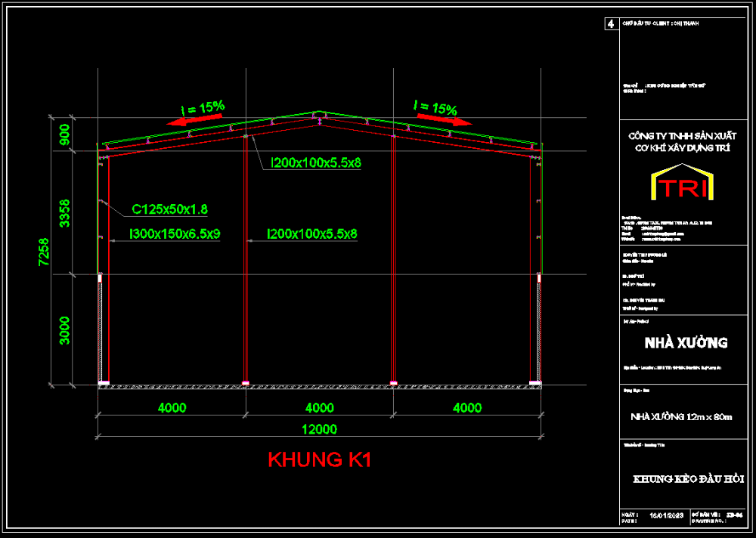Viewport: 756px width, 538px height.
Task: Click the TRI company logo
Action: (x=682, y=182)
